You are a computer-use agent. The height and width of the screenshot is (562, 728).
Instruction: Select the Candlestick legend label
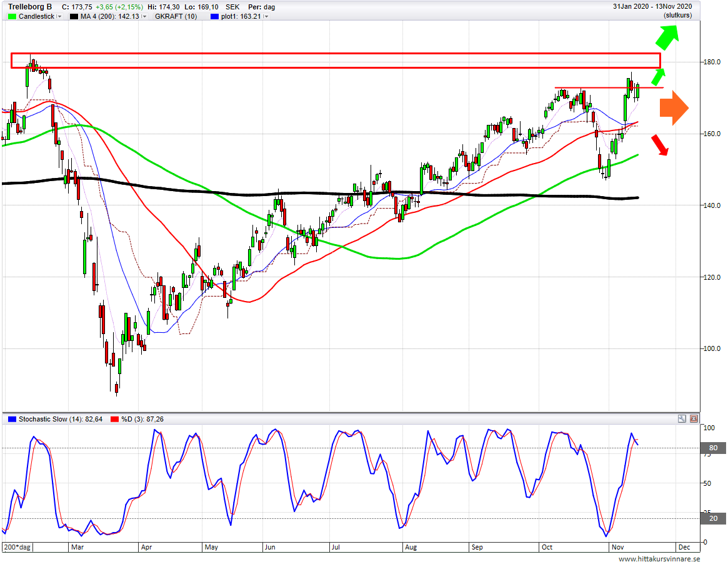(37, 16)
